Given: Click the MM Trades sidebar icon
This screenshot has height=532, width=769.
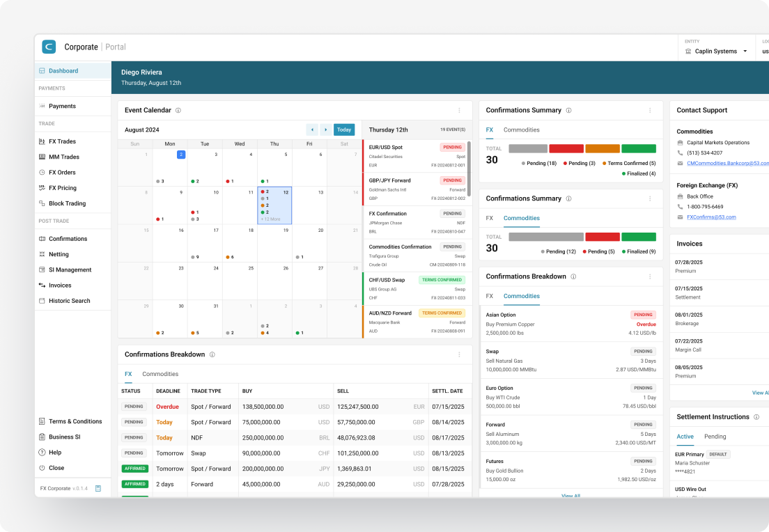Looking at the screenshot, I should click(42, 157).
